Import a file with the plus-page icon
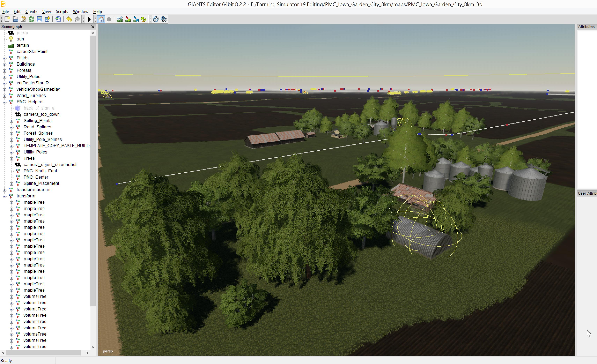Viewport: 597px width, 364px height. coord(58,19)
